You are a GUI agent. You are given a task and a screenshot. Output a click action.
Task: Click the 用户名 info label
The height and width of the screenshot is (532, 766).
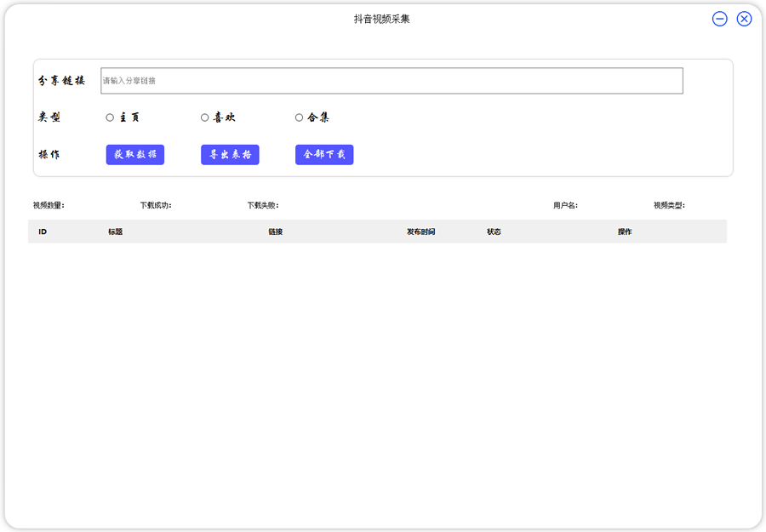pyautogui.click(x=565, y=205)
